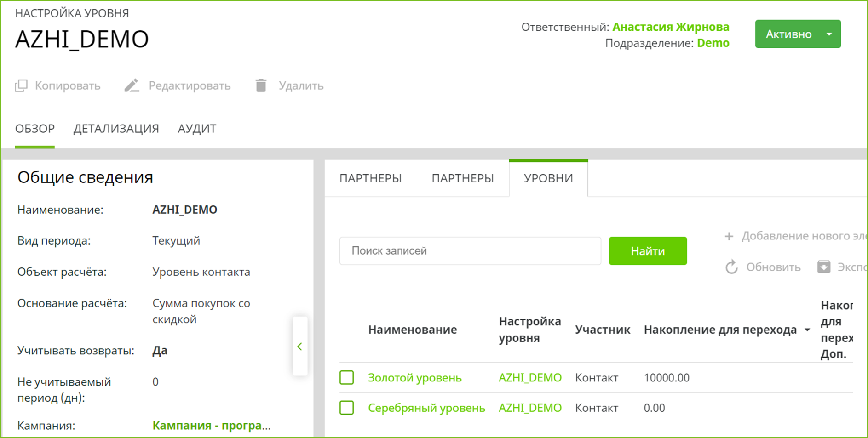Screen dimensions: 868x438
Task: Switch to the Детализация tab
Action: (x=116, y=129)
